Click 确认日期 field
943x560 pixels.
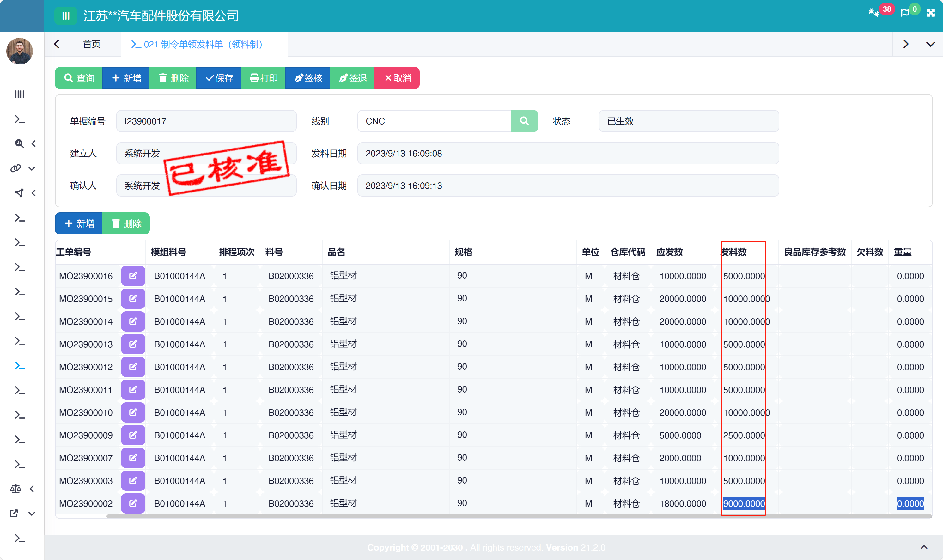pos(568,185)
